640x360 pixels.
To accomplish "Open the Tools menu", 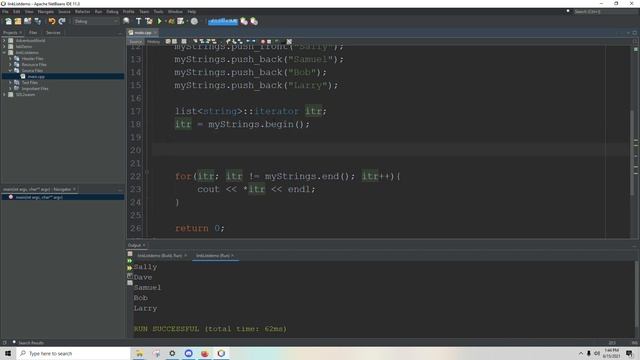I will click(158, 11).
